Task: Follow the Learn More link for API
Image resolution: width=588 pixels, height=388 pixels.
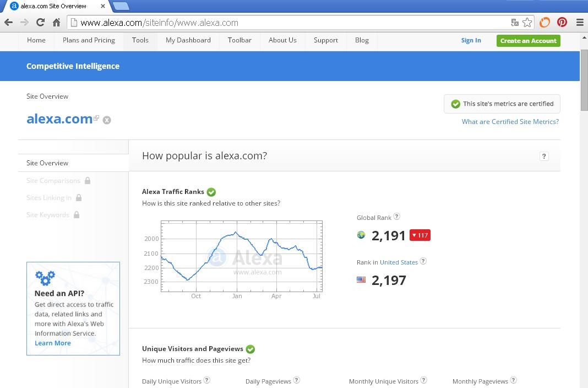Action: pos(52,343)
